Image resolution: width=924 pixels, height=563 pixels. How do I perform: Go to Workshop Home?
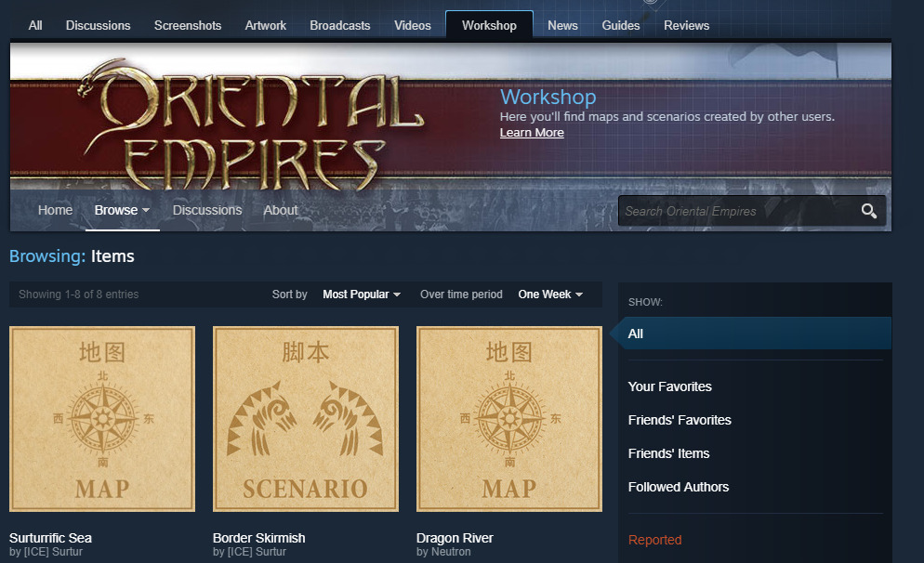click(56, 210)
